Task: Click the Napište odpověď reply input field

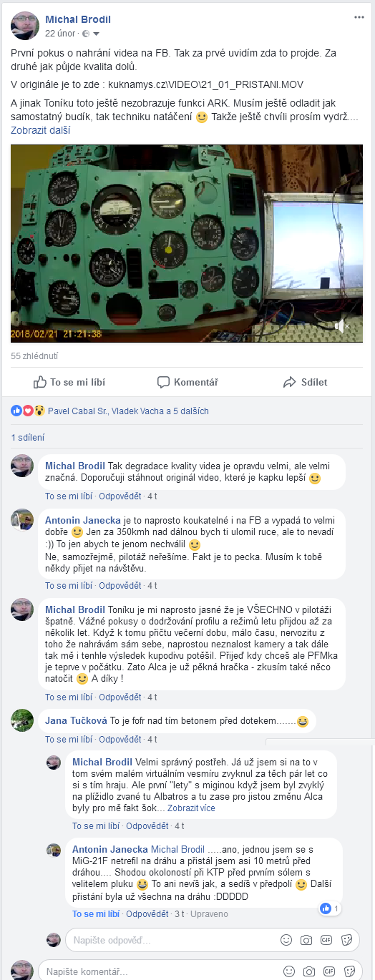Action: [x=172, y=939]
